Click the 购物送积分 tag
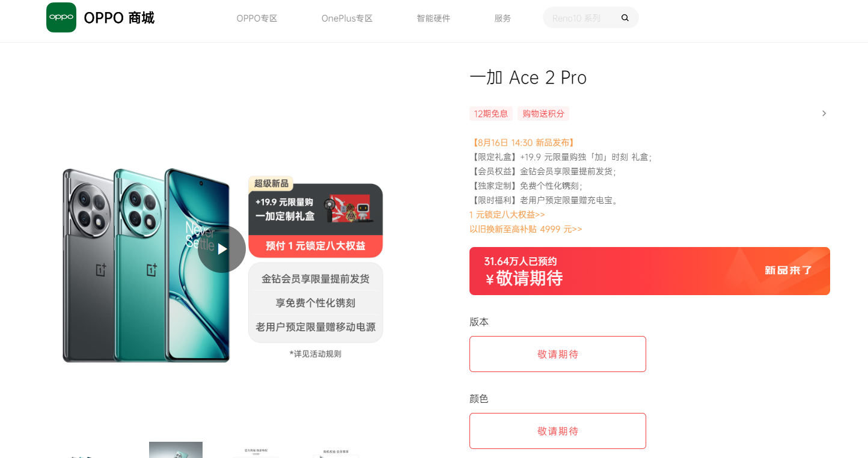The image size is (868, 458). 543,114
